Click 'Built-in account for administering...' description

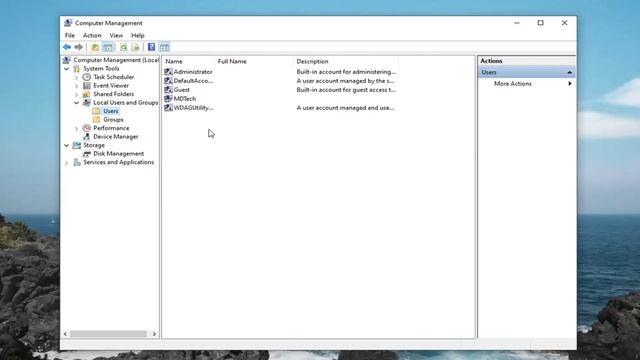tap(346, 72)
